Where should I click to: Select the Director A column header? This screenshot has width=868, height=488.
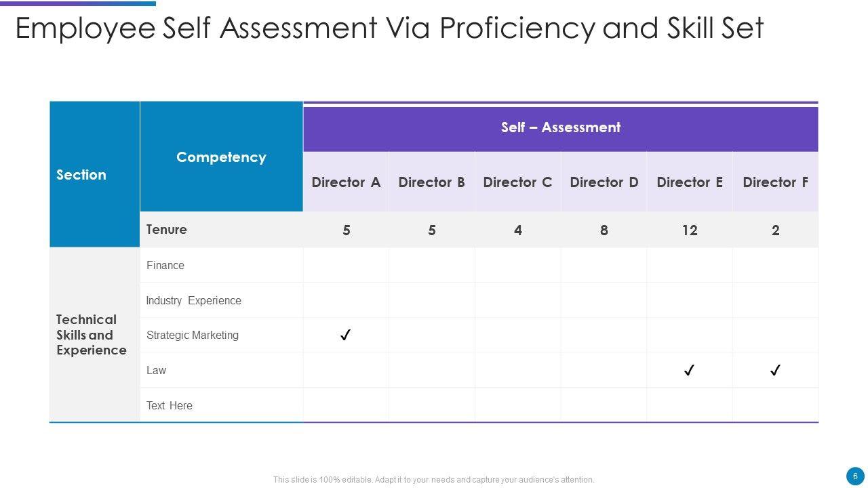(x=346, y=182)
